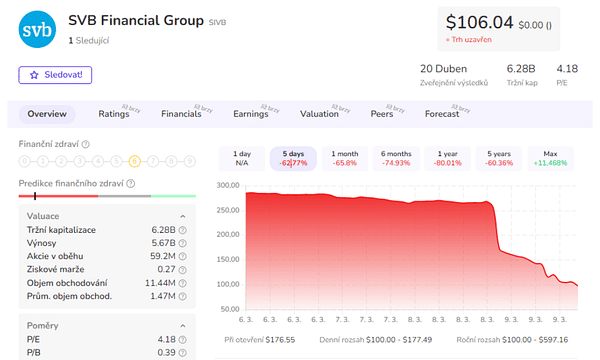Click the SVB company logo
600x360 pixels.
(x=37, y=29)
